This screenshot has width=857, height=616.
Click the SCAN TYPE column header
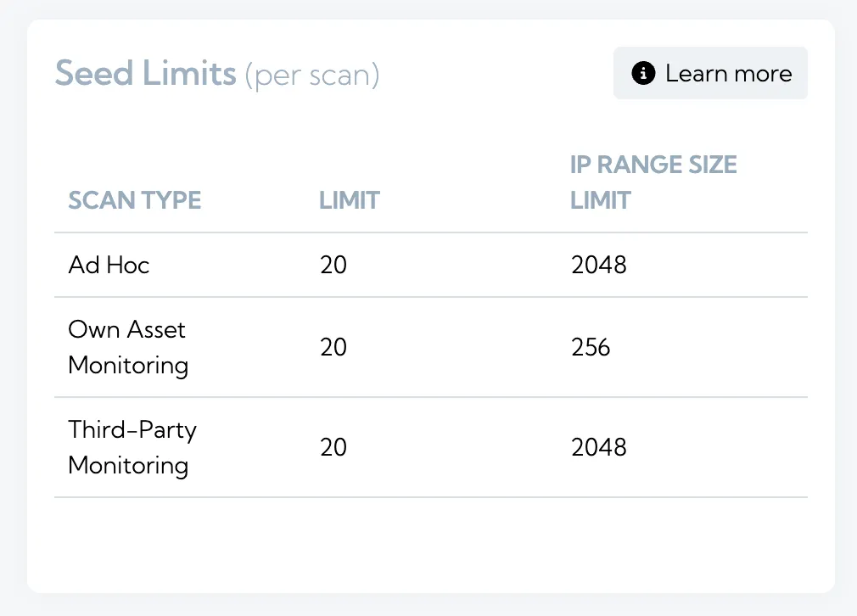pos(134,200)
